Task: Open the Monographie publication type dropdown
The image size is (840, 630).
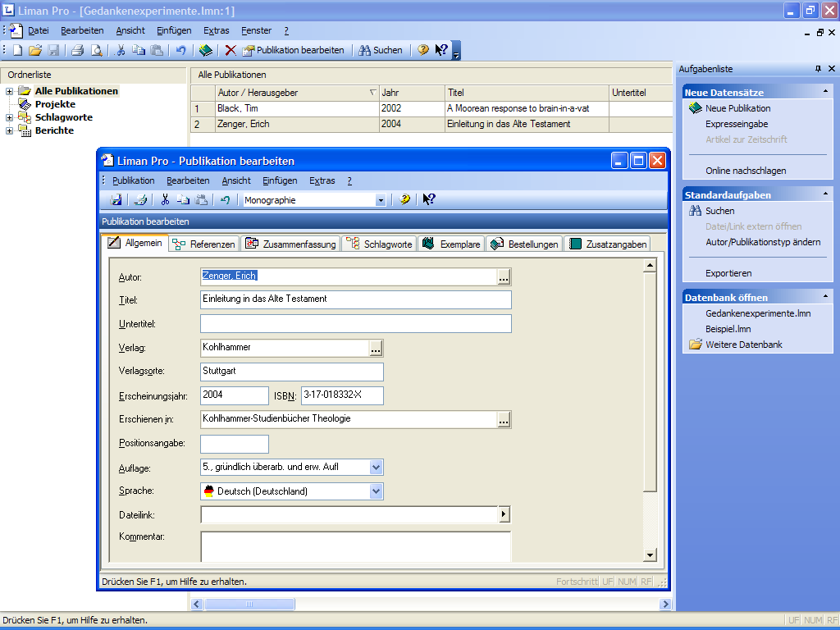Action: click(380, 200)
